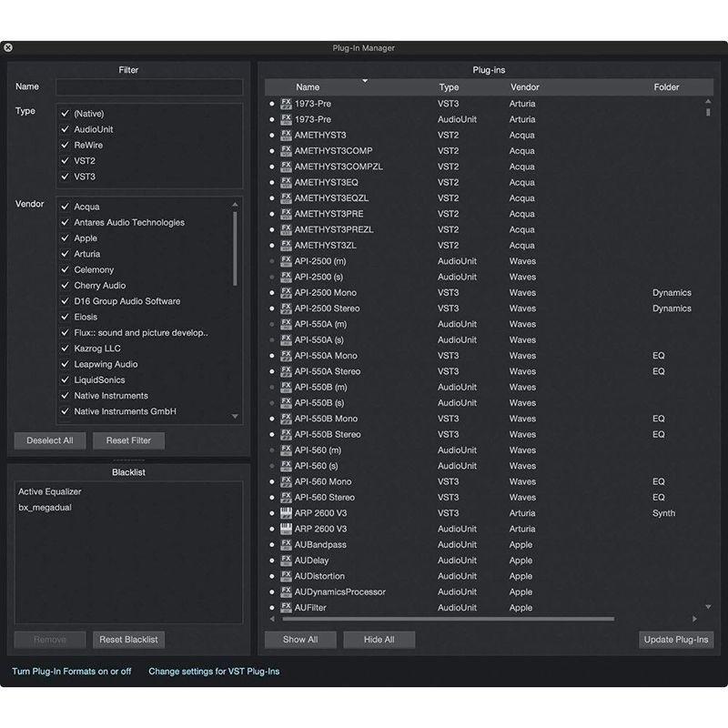Click the Show All button
728x728 pixels.
300,640
